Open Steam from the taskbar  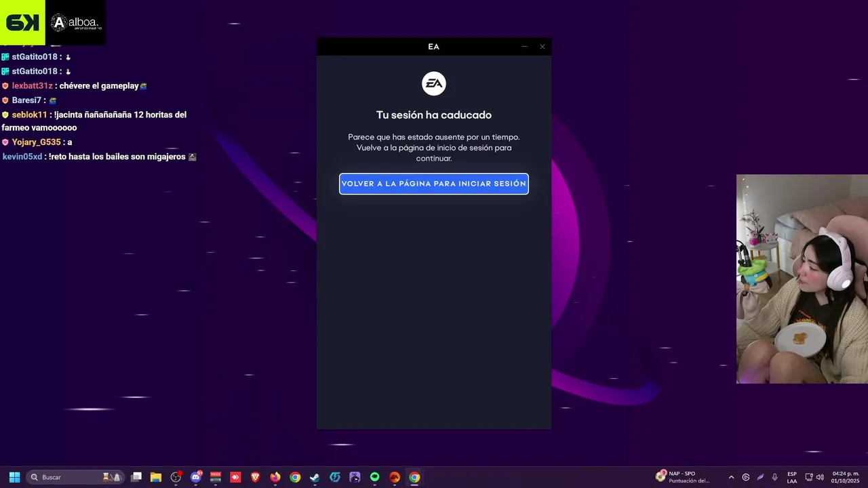(x=315, y=477)
